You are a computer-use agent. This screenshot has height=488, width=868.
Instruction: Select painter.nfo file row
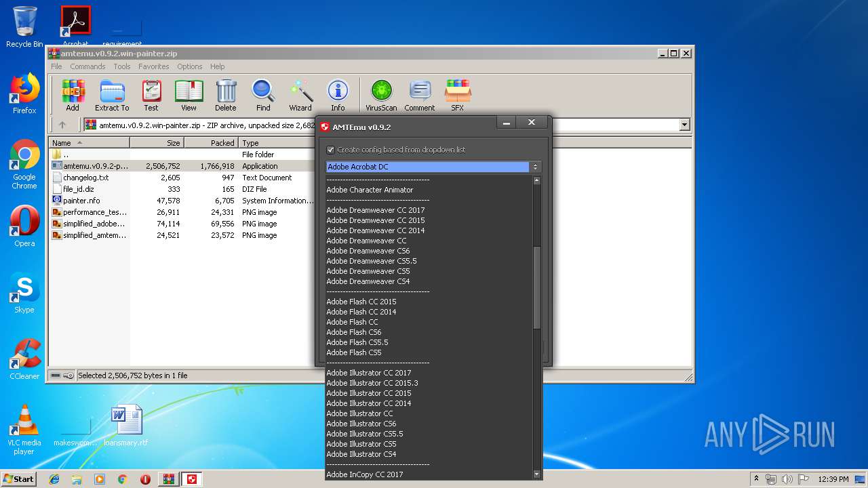click(81, 201)
